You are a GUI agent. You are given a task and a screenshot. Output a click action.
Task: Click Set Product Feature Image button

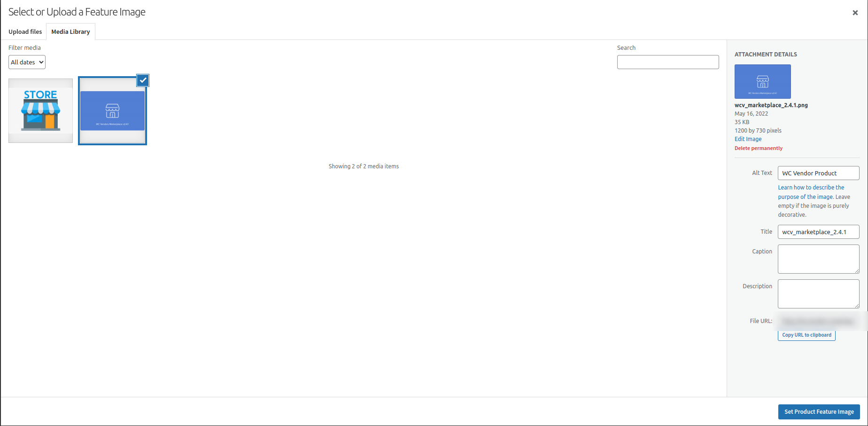(819, 412)
